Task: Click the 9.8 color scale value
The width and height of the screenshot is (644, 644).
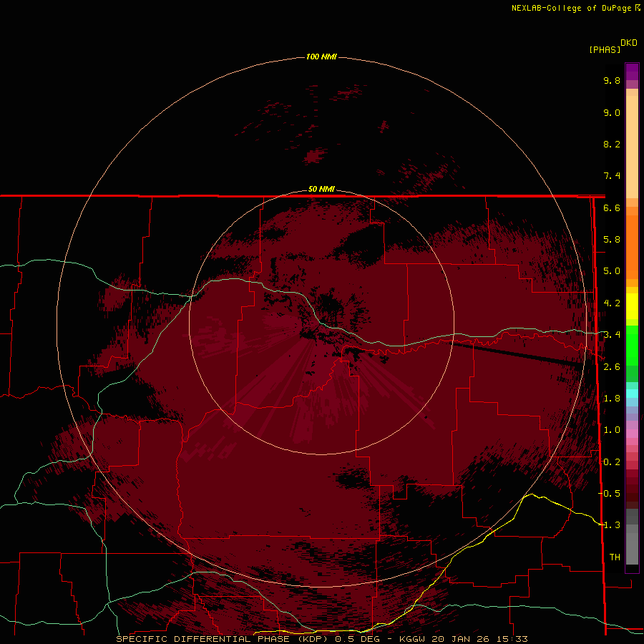Action: 612,81
